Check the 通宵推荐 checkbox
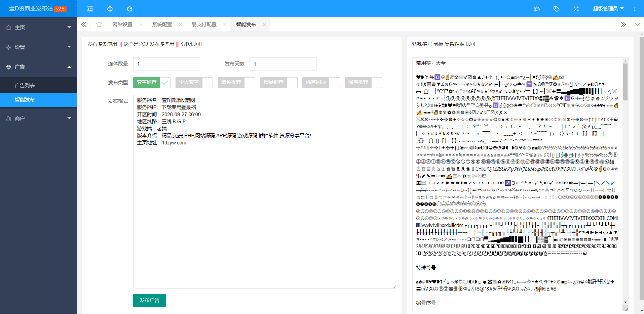This screenshot has height=314, width=644. tap(363, 83)
